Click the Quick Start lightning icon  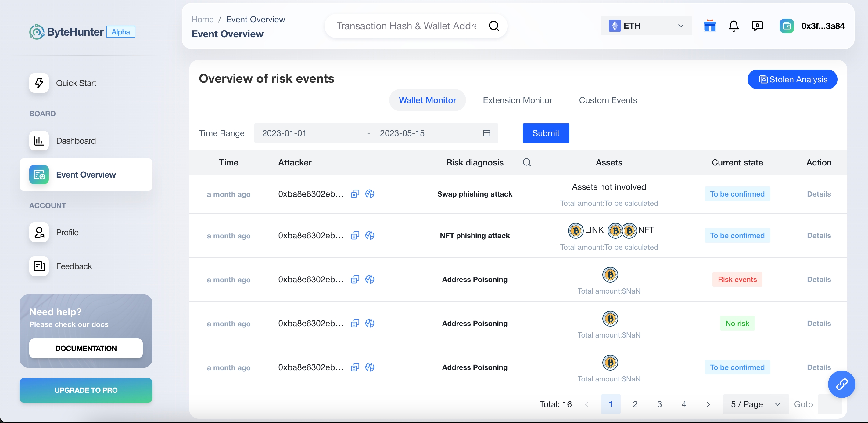click(39, 83)
